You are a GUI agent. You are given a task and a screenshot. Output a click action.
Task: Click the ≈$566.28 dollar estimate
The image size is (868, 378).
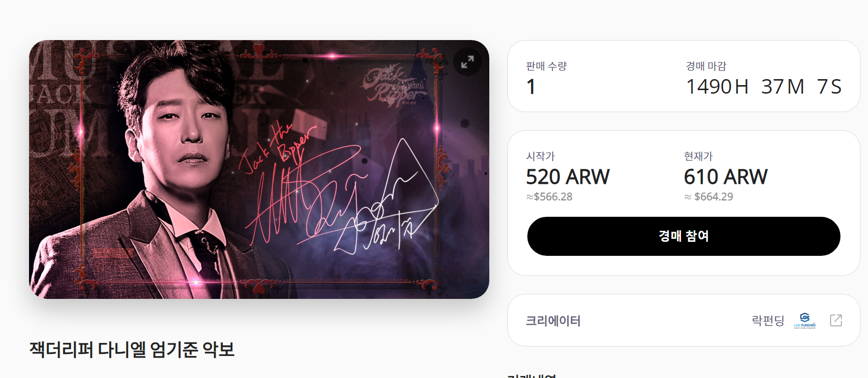pos(549,197)
